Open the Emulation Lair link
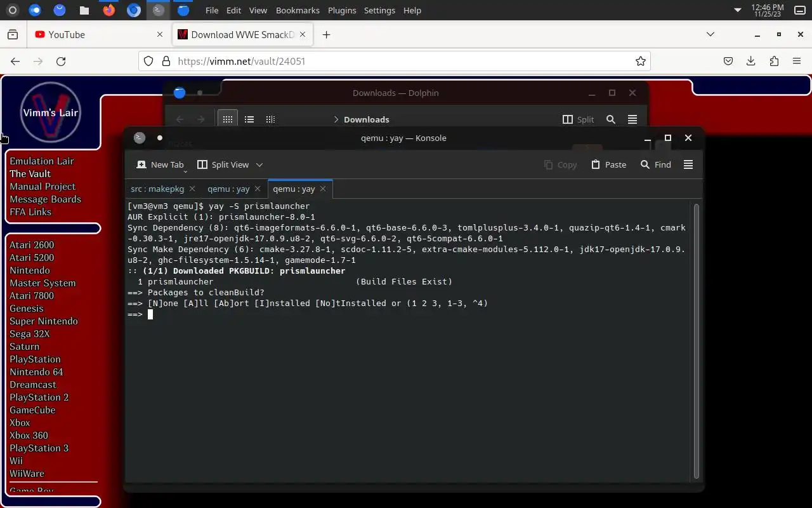 (41, 161)
